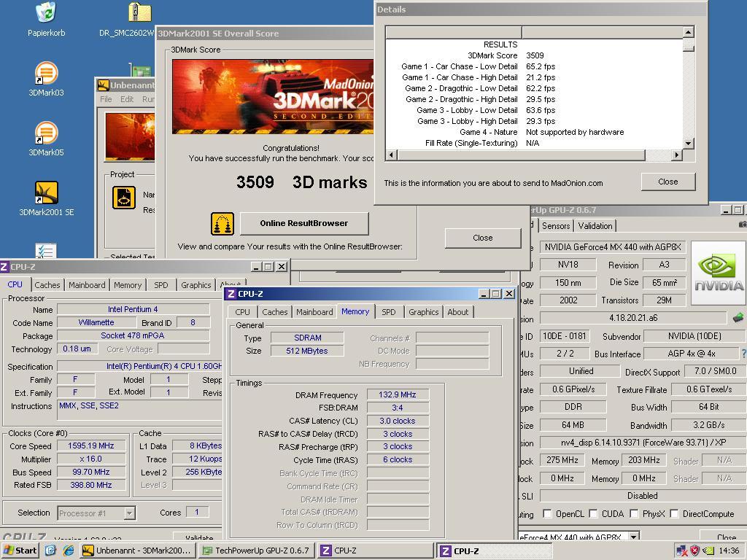Switch to the Mainboard tab in front CPU-Z

(314, 312)
